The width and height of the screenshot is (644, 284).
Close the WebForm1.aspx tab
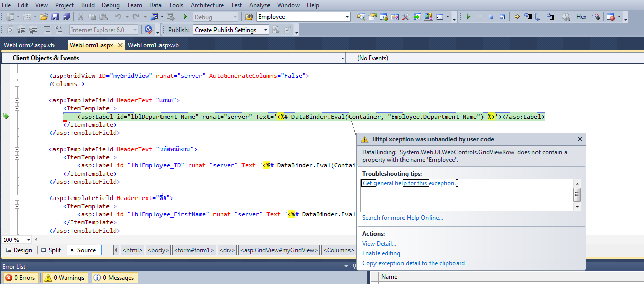(120, 45)
